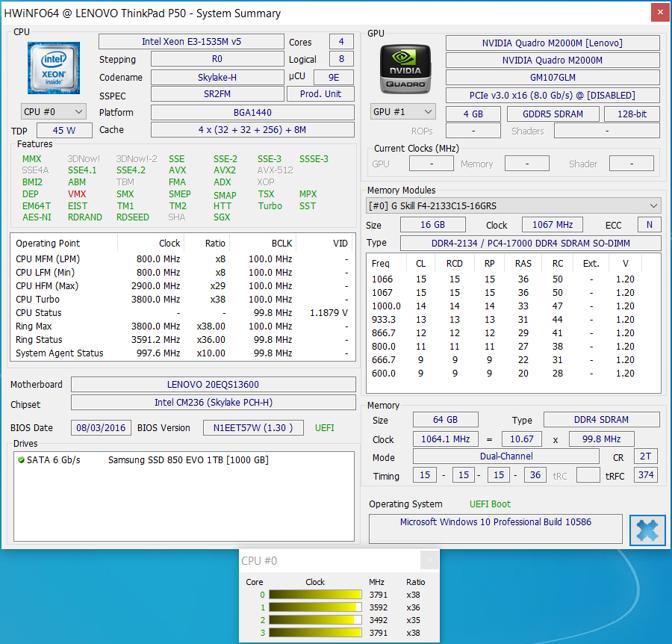The width and height of the screenshot is (672, 644).
Task: Click the memory Type field DDR4 SDRAM
Action: (601, 420)
